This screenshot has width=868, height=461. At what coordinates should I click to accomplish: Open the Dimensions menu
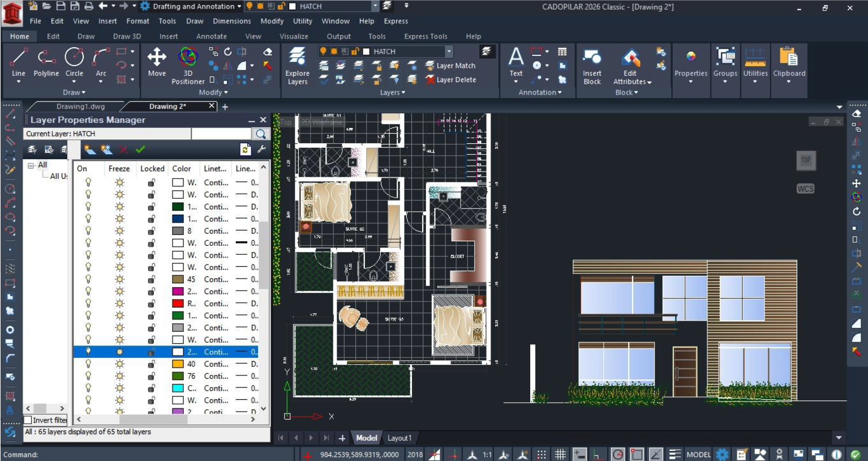[x=231, y=21]
